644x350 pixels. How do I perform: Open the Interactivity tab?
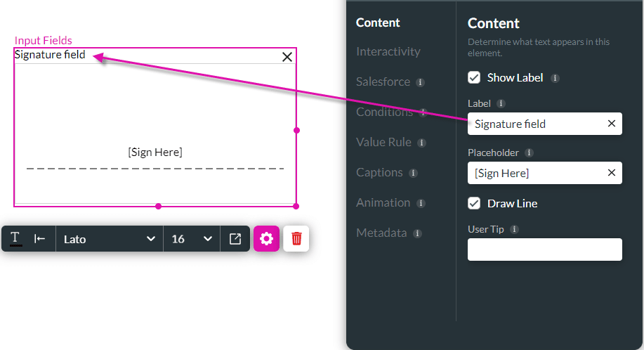coord(388,51)
